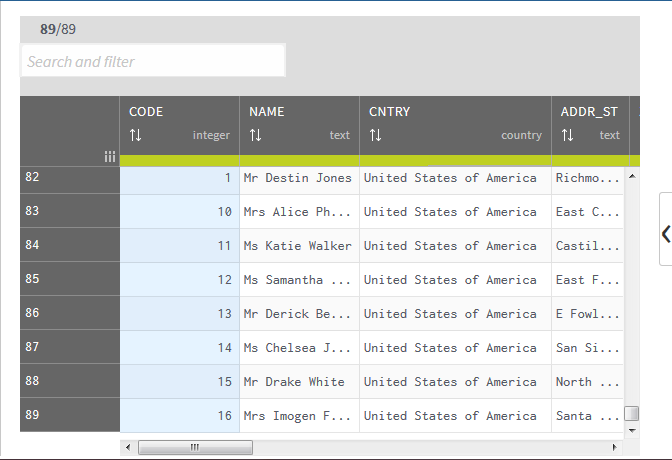Click CODE cell with value 13
Screen dimensions: 672x460
click(180, 313)
